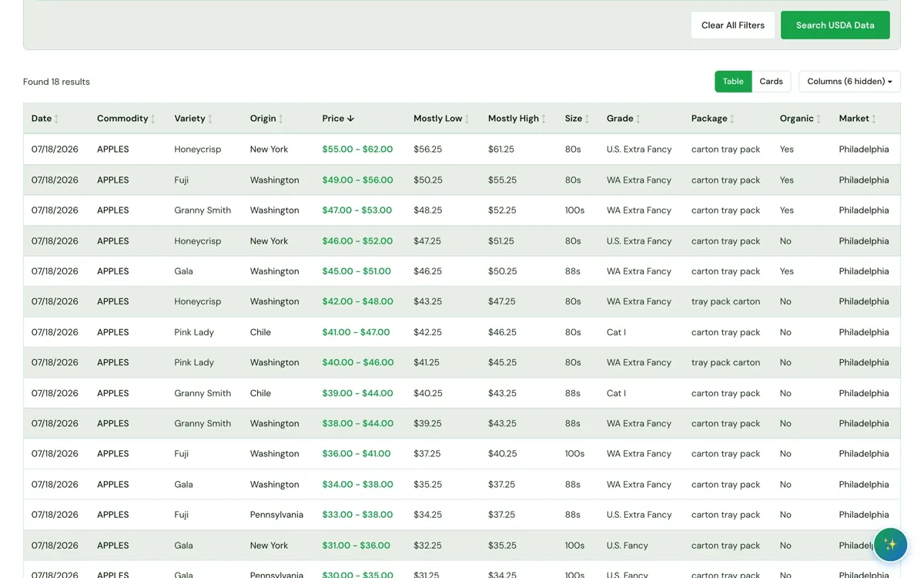Select price $55.00 - $62.00
Screen dimensions: 924x578
[x=357, y=150]
